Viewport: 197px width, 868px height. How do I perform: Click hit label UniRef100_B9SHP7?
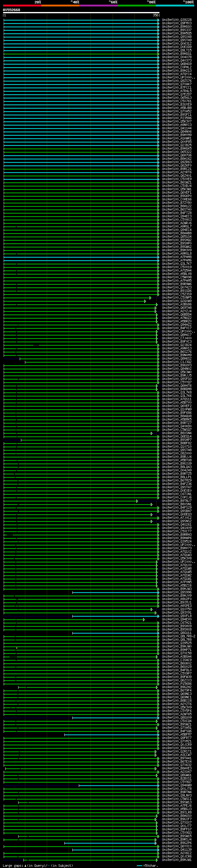(x=176, y=440)
